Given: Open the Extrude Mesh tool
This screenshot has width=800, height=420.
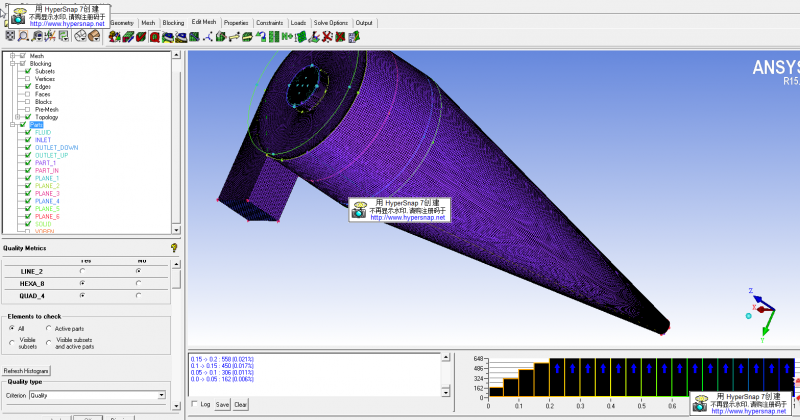Looking at the screenshot, I should [x=128, y=37].
